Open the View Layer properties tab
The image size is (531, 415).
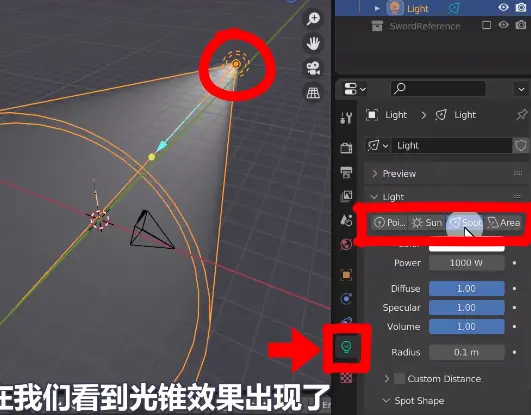tap(346, 196)
